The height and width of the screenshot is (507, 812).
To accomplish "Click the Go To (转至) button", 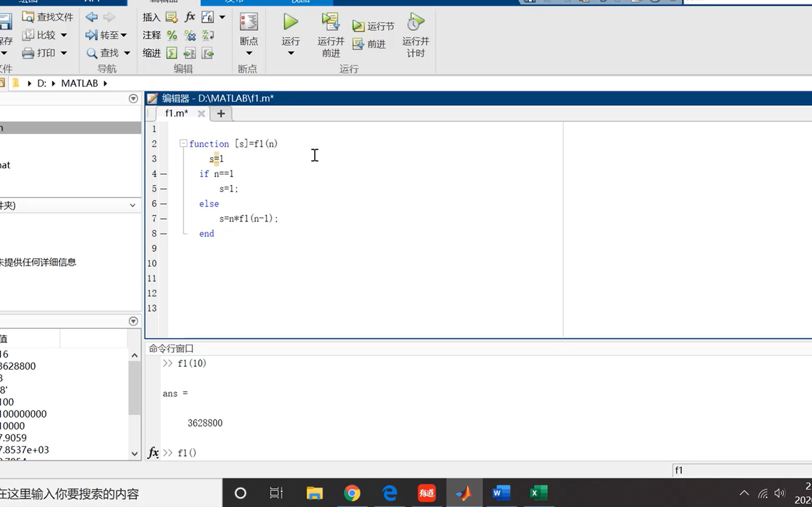I will 102,35.
